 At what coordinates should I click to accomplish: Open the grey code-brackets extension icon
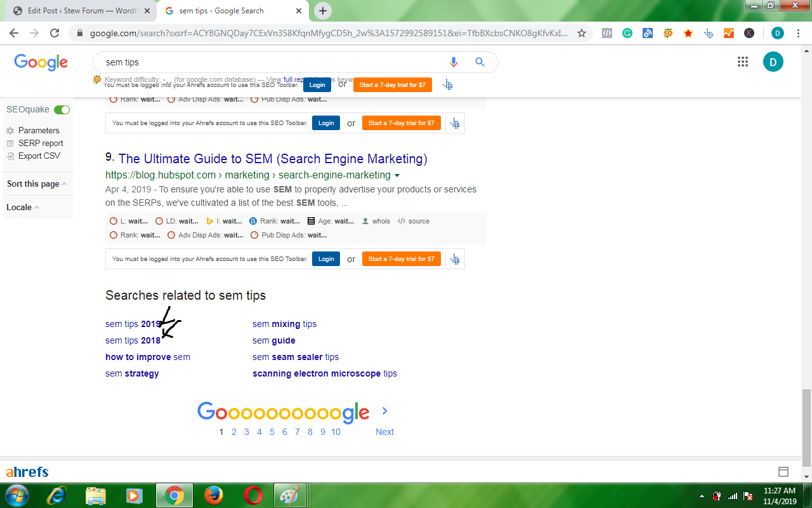coord(607,33)
